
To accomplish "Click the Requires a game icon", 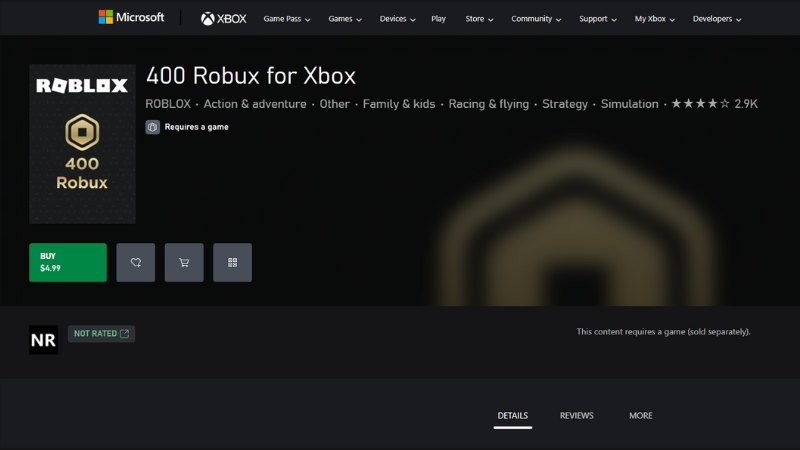I will pos(153,127).
